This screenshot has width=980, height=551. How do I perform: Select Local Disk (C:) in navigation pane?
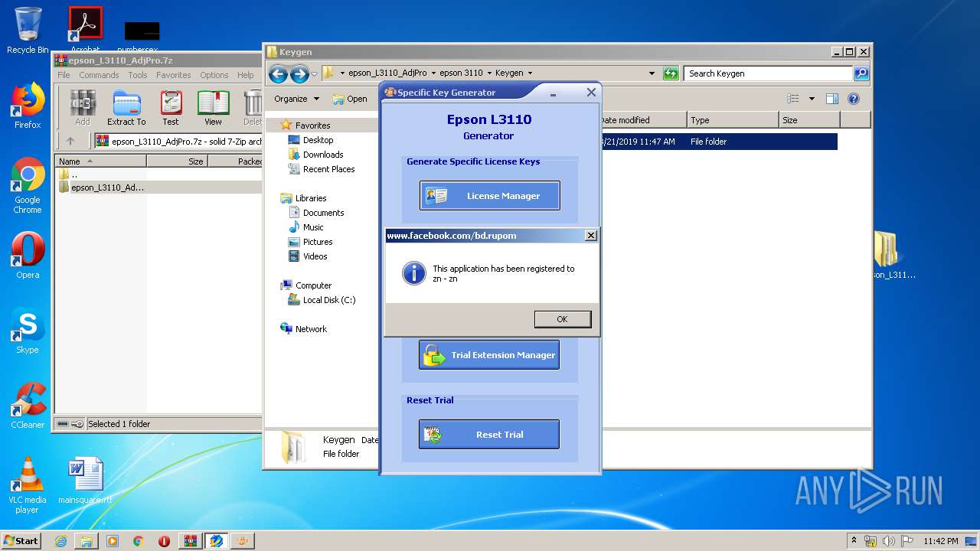click(x=328, y=300)
